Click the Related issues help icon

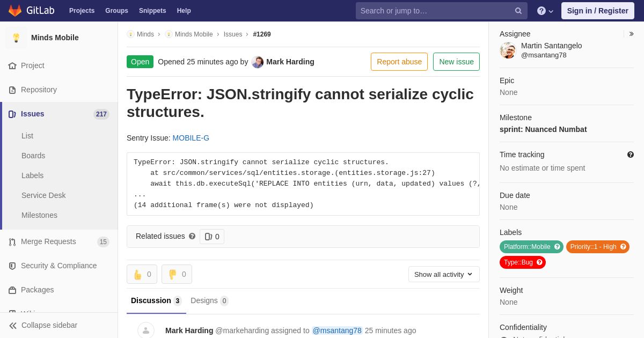click(x=192, y=236)
